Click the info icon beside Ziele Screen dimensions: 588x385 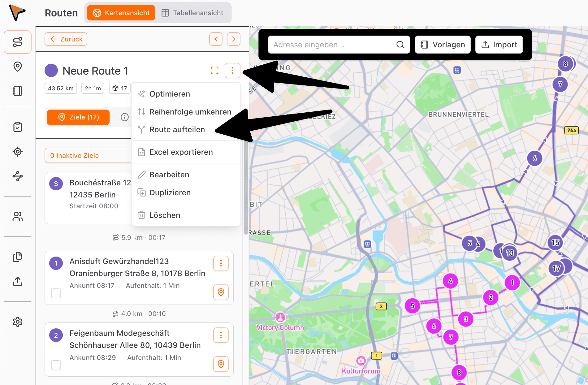point(124,117)
